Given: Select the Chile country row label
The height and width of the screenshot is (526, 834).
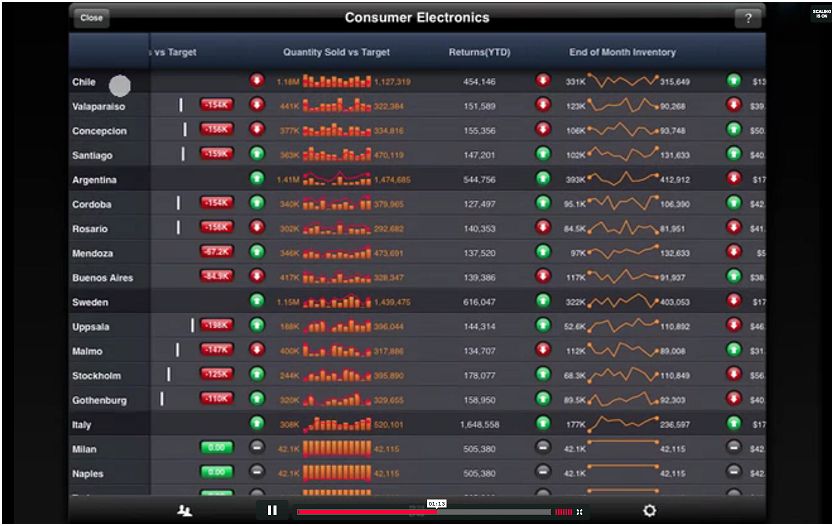Looking at the screenshot, I should [x=84, y=82].
